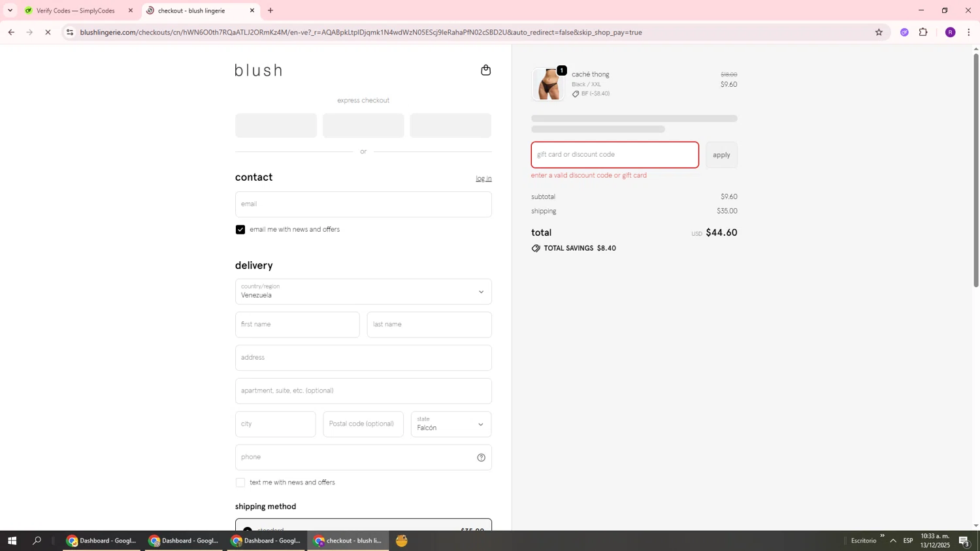The height and width of the screenshot is (551, 980).
Task: Open the Chrome profile avatar
Action: [x=950, y=32]
